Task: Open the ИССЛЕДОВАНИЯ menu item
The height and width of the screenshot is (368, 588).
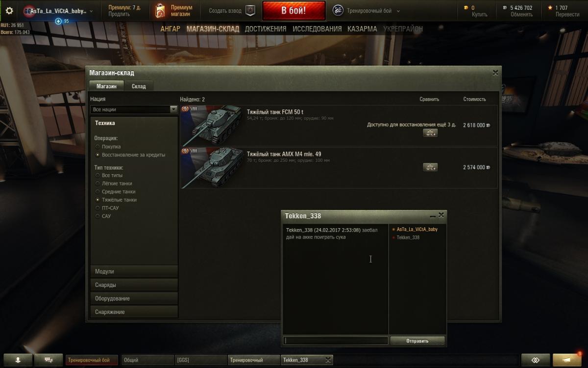Action: point(317,29)
